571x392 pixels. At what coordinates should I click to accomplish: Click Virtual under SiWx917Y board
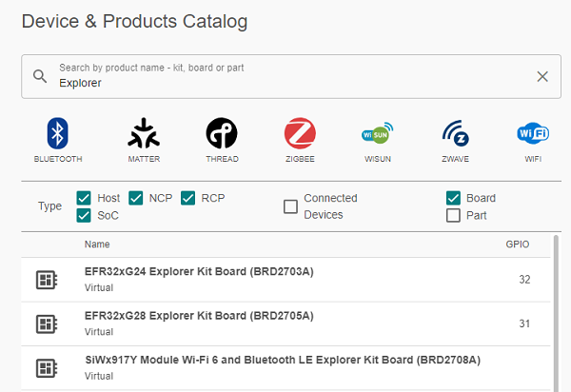tap(99, 376)
